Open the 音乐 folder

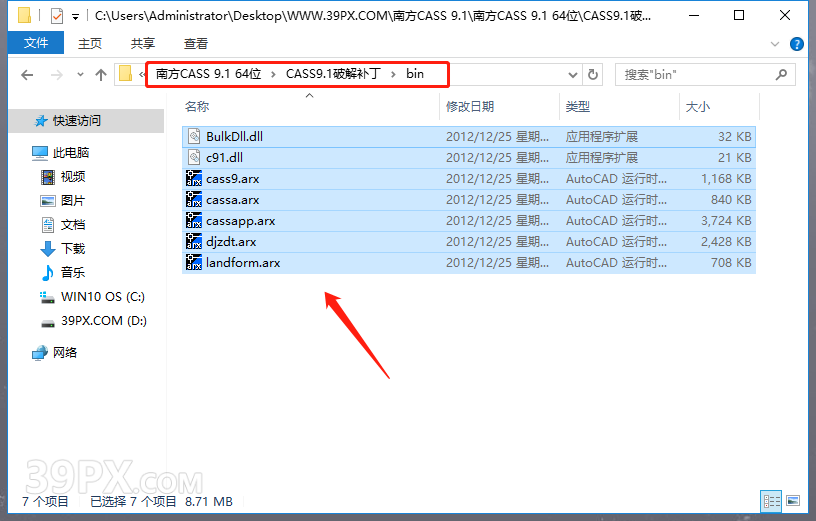click(73, 272)
